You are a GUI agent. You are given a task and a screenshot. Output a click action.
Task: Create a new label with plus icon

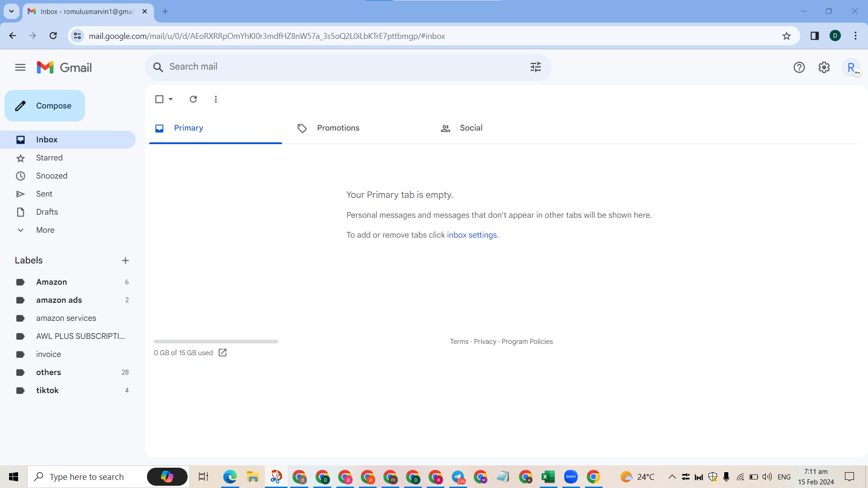click(125, 260)
